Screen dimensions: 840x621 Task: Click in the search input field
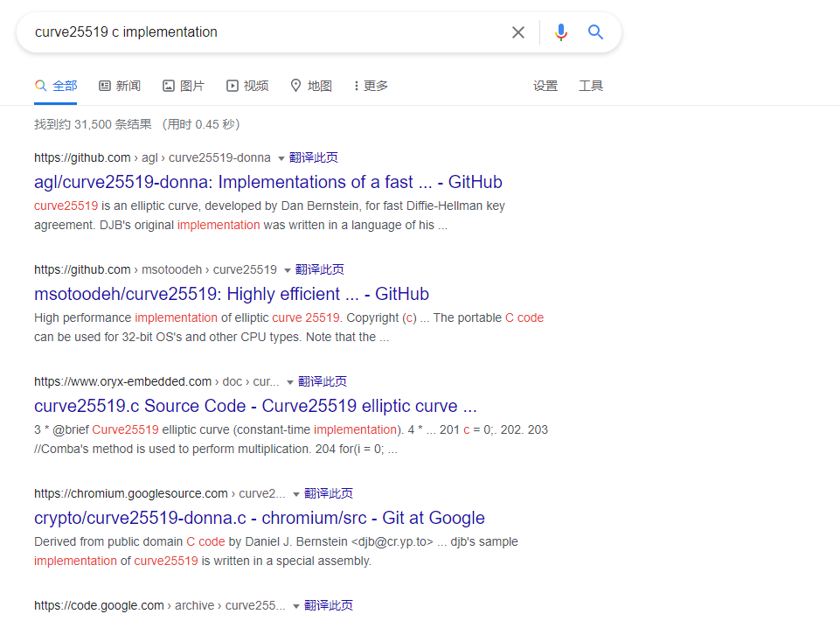point(267,32)
